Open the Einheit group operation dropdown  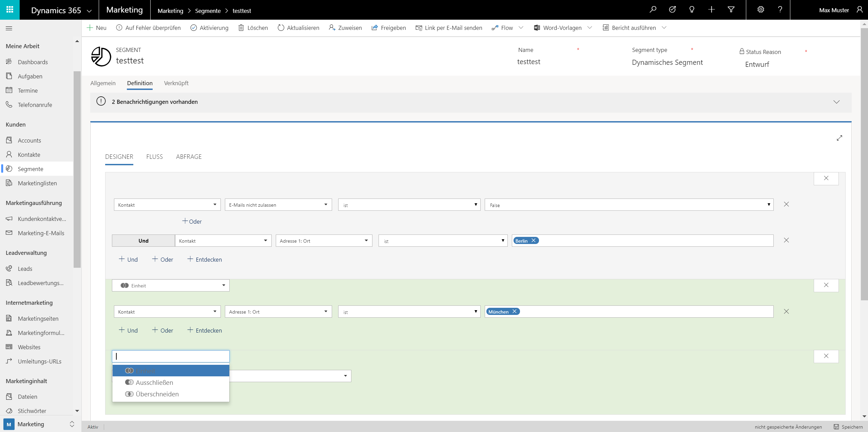point(171,286)
